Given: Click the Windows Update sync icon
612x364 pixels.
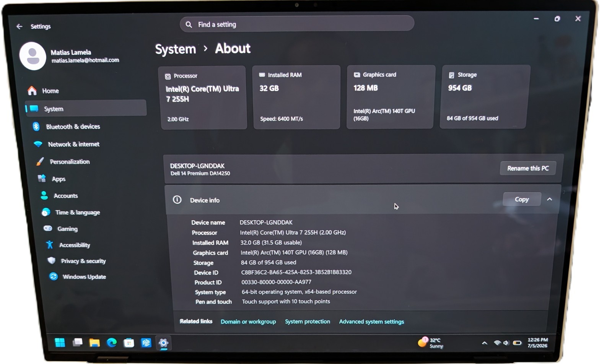Looking at the screenshot, I should [54, 276].
